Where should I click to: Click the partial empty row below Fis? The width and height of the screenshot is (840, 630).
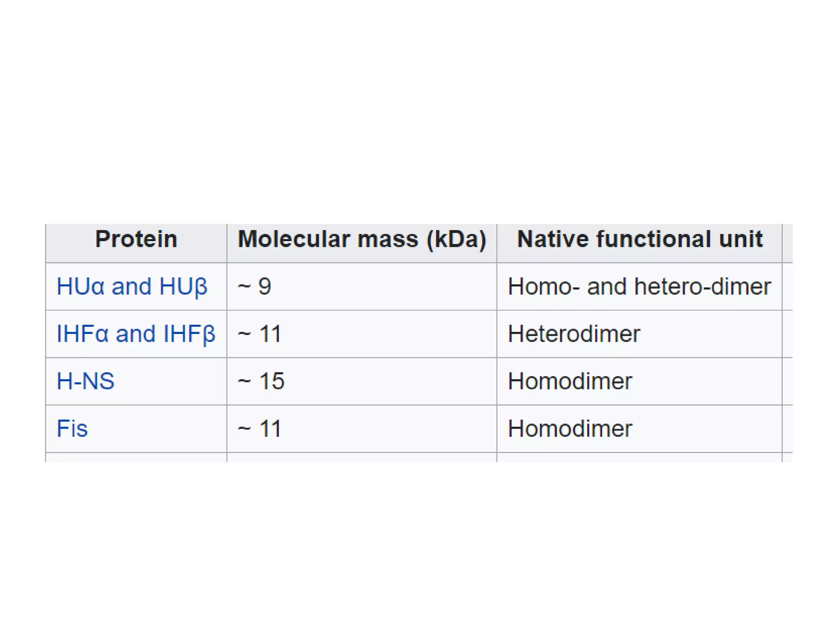[x=361, y=457]
